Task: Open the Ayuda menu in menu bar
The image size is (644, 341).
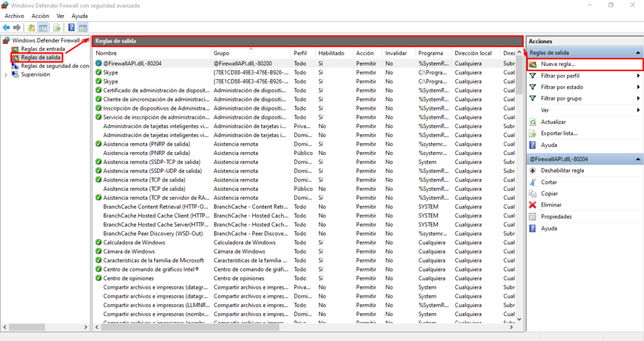Action: [x=80, y=16]
